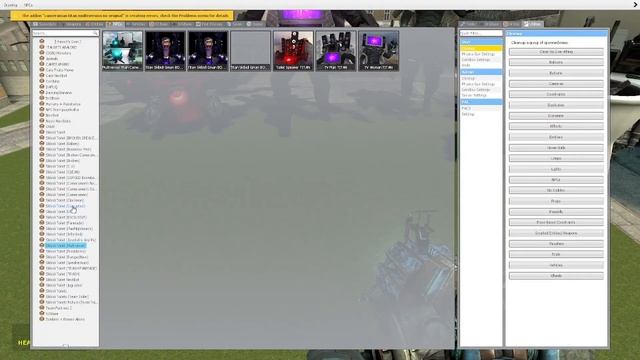640x360 pixels.
Task: Click the Skibidi Toilet (Clockmen) icon
Action: [x=42, y=200]
